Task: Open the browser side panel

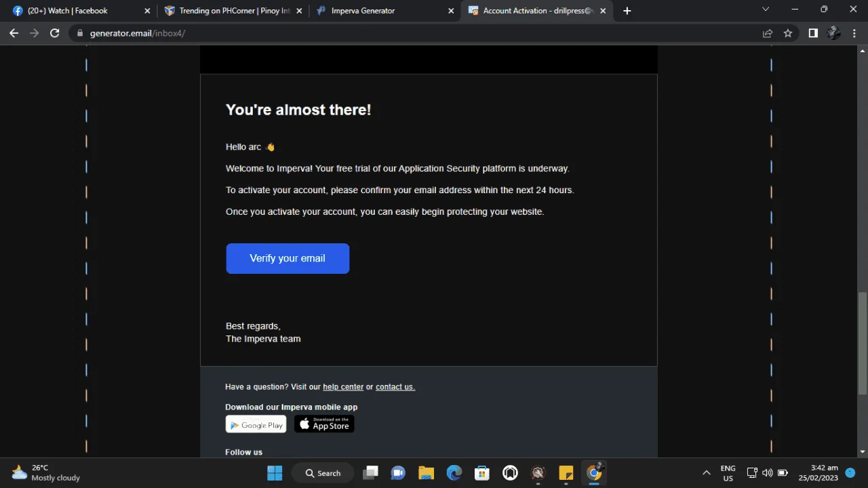Action: (813, 33)
